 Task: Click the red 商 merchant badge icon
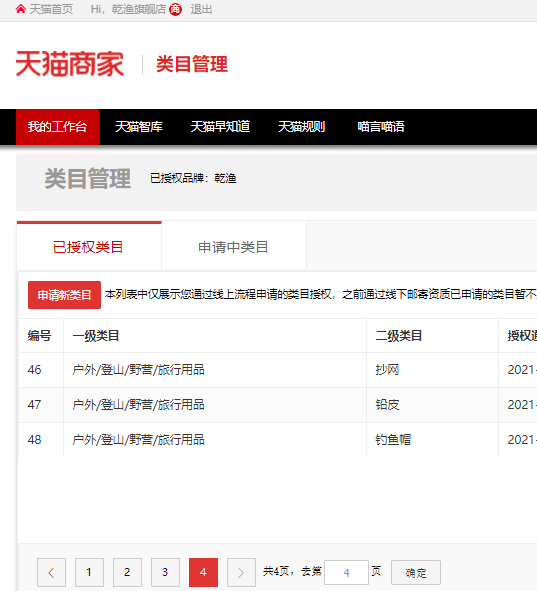click(175, 9)
